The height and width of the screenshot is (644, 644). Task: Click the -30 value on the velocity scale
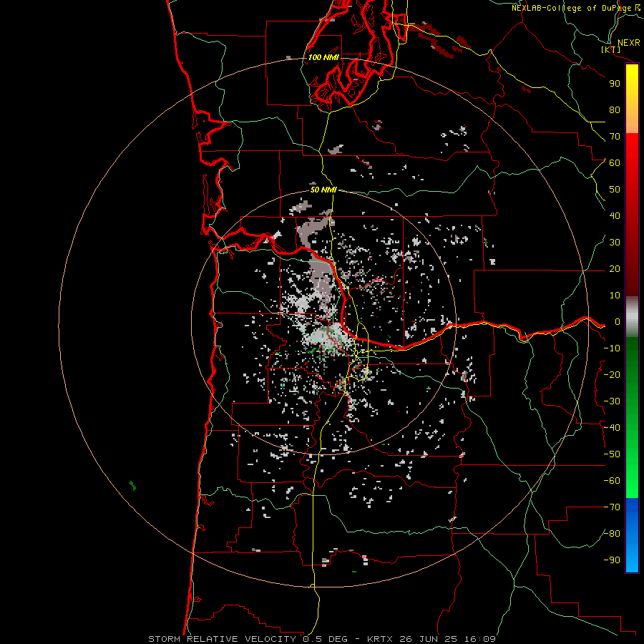(x=612, y=401)
